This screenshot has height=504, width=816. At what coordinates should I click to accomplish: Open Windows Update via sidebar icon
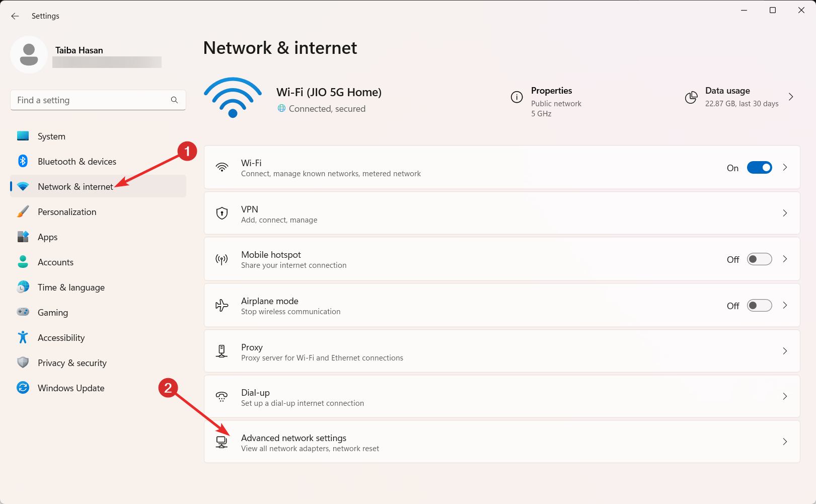point(23,388)
